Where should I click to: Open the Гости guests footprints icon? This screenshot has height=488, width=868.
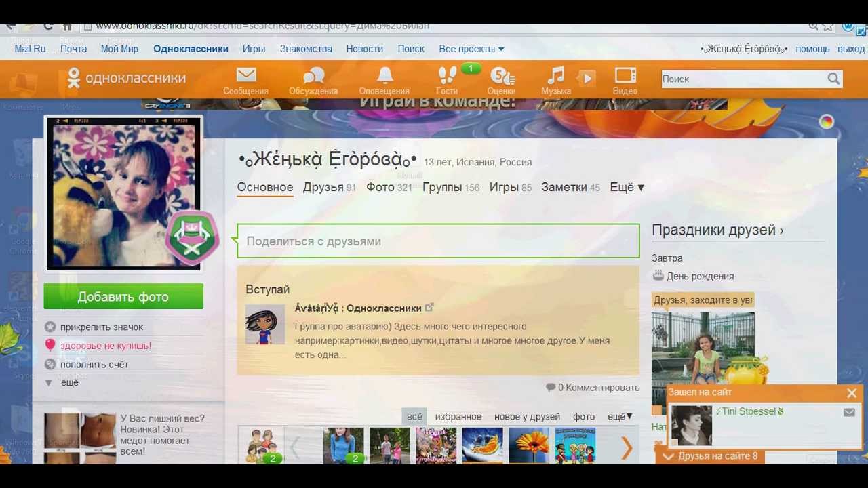[447, 76]
